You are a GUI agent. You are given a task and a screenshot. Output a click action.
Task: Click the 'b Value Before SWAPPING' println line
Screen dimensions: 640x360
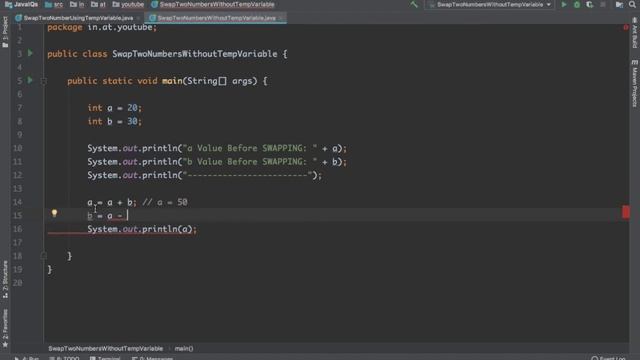217,162
